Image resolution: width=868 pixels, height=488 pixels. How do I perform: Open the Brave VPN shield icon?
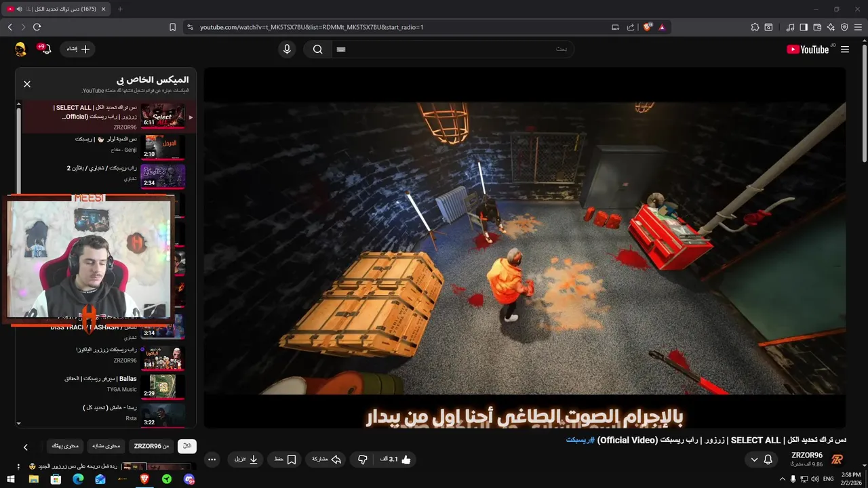tap(844, 27)
